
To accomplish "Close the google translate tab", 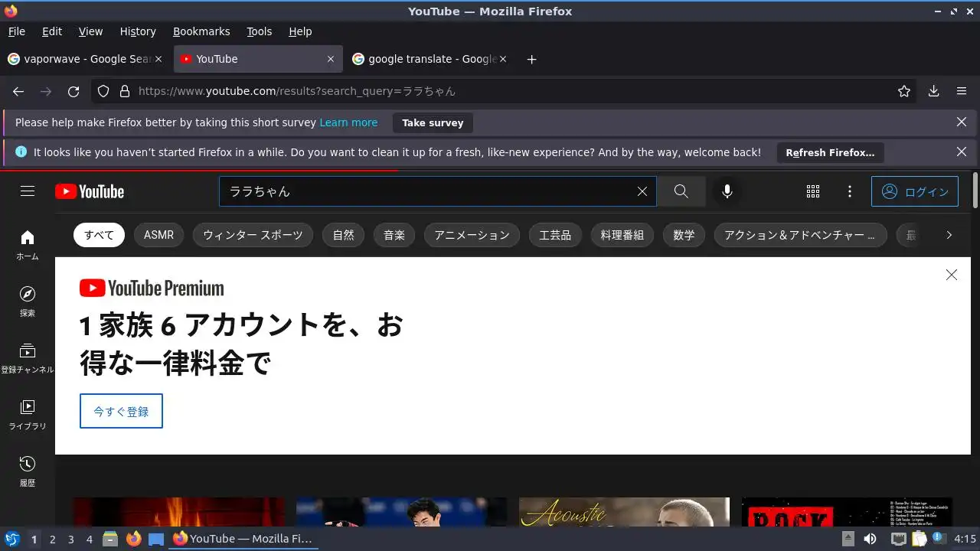I will pyautogui.click(x=503, y=59).
